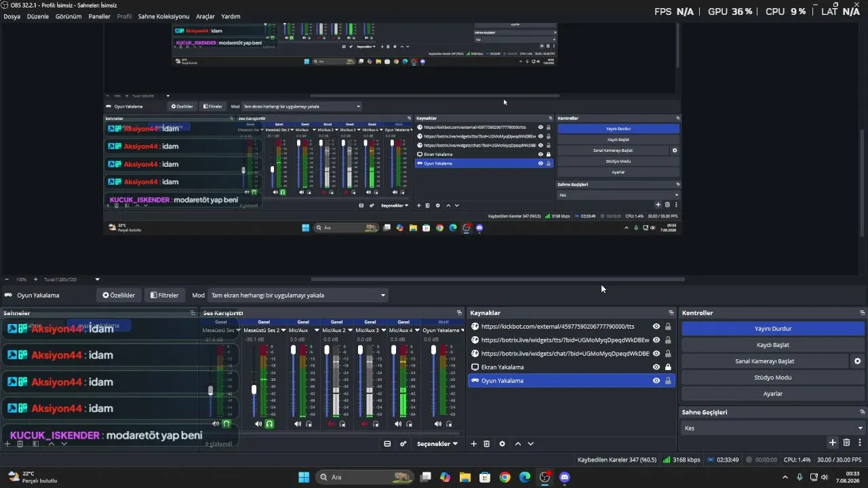Screen dimensions: 868x488
Task: Open the Seçenekler mixer options dropdown
Action: (437, 444)
